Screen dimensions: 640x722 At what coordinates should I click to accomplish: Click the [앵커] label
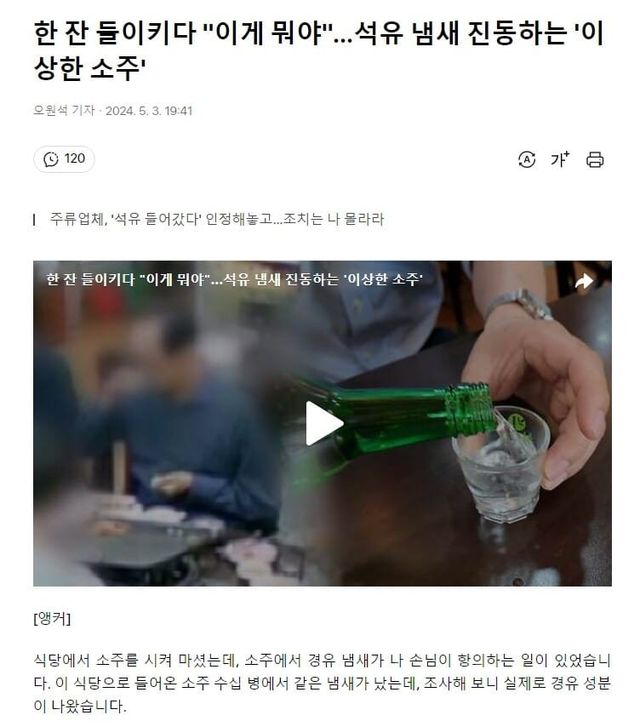point(52,618)
